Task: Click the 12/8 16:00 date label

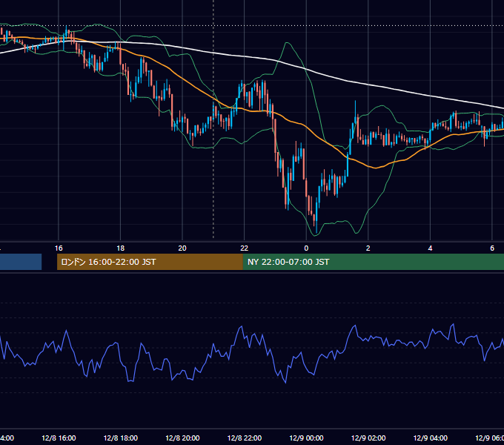Action: pyautogui.click(x=59, y=438)
